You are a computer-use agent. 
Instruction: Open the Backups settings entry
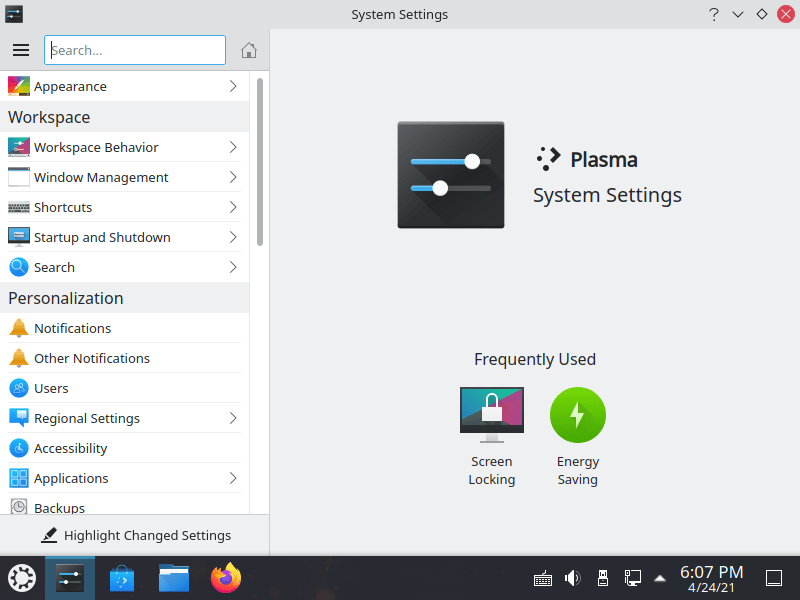click(124, 507)
